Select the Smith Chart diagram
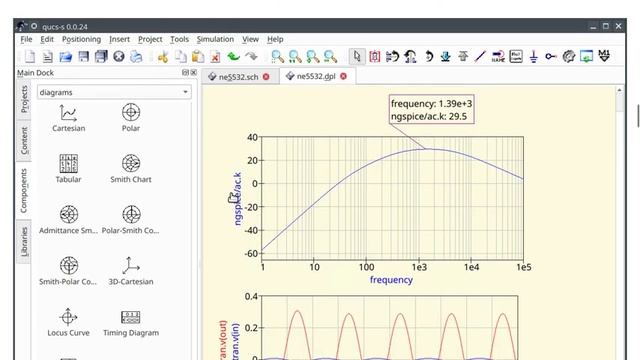The image size is (640, 360). (131, 169)
